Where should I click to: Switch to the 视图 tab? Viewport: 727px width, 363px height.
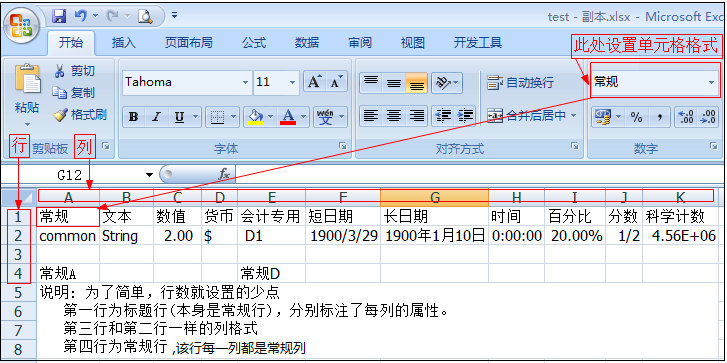413,43
